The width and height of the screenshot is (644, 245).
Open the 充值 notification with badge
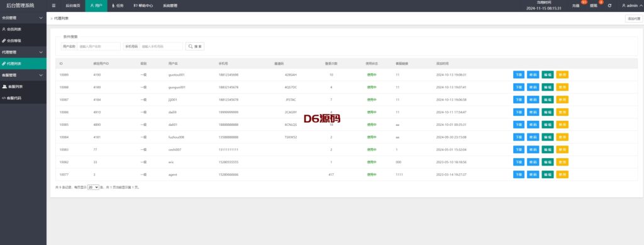pos(575,6)
